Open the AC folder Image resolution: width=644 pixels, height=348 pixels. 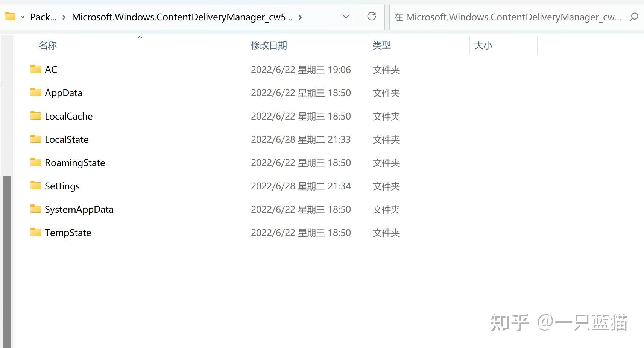50,69
